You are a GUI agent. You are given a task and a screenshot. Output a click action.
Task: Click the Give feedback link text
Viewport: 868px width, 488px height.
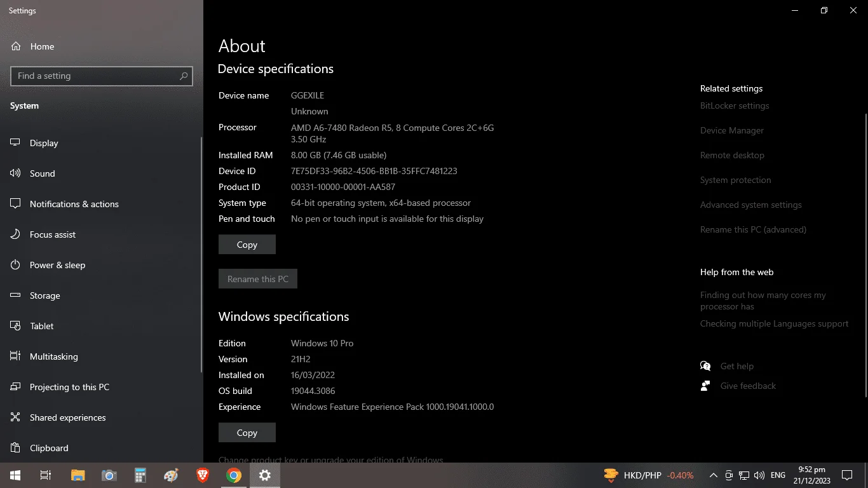coord(748,386)
